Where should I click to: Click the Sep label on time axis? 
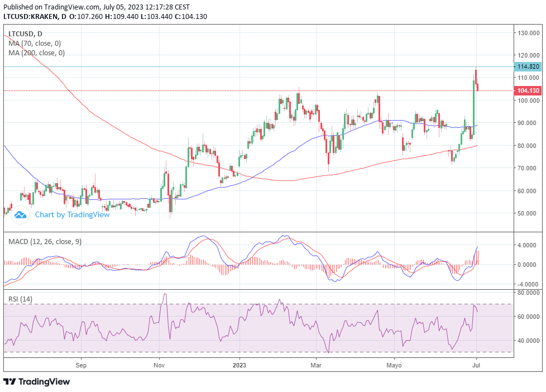click(81, 365)
